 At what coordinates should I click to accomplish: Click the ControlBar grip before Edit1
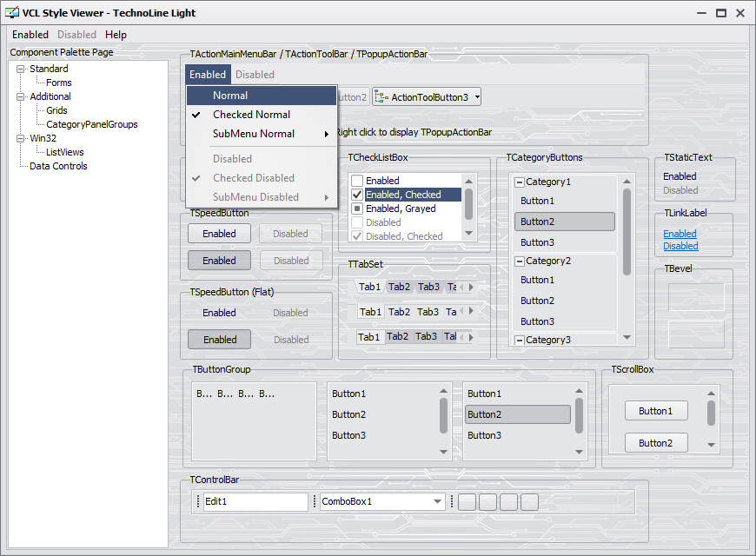(197, 501)
